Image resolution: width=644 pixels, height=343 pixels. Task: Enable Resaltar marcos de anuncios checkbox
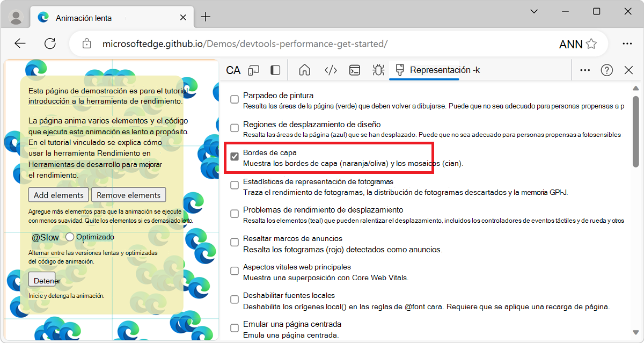pos(235,242)
